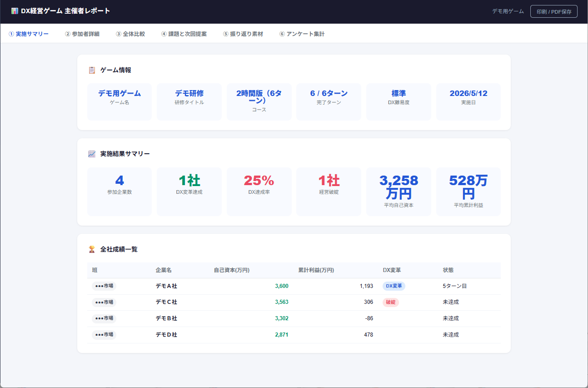The image size is (588, 388).
Task: Click the 自己資本(万円) column header
Action: pyautogui.click(x=232, y=270)
